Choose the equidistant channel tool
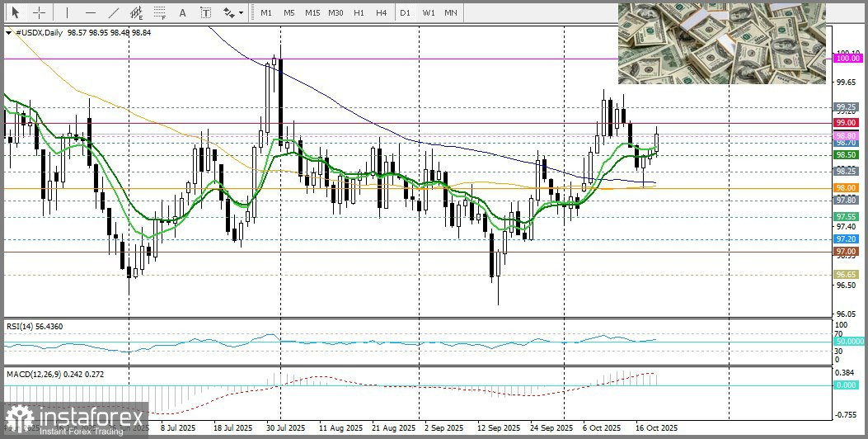Image resolution: width=868 pixels, height=439 pixels. click(x=136, y=12)
